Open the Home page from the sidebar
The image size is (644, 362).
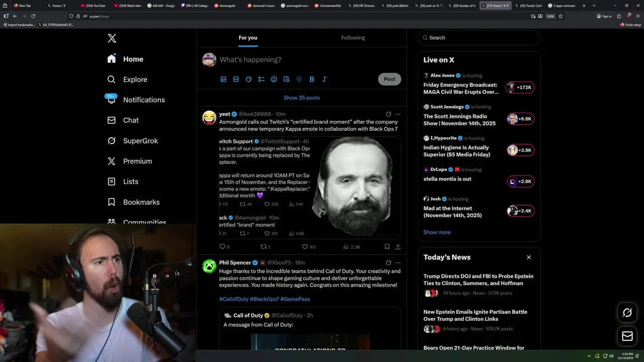click(126, 59)
